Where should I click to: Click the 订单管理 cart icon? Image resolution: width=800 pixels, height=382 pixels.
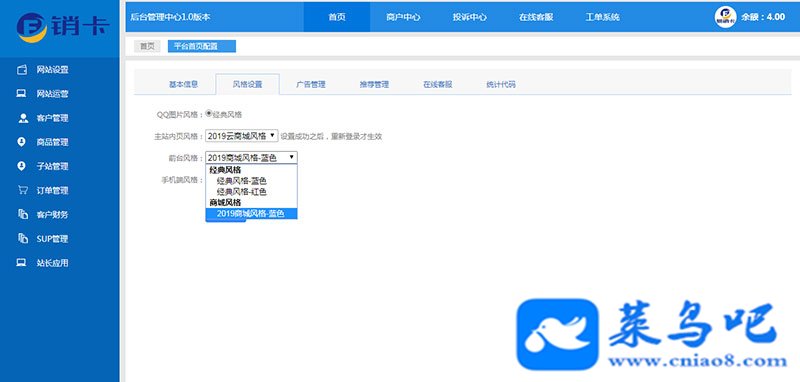[22, 190]
